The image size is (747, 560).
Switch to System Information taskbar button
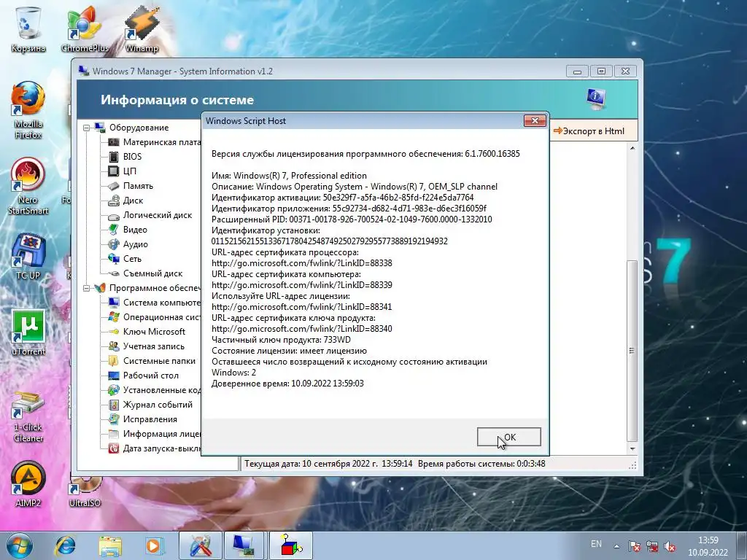(244, 545)
